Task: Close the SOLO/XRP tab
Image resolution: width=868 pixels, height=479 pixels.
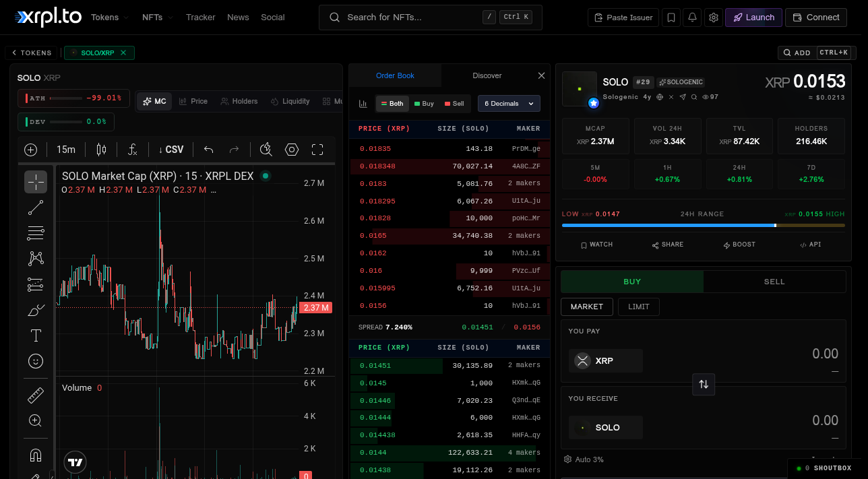Action: coord(123,53)
